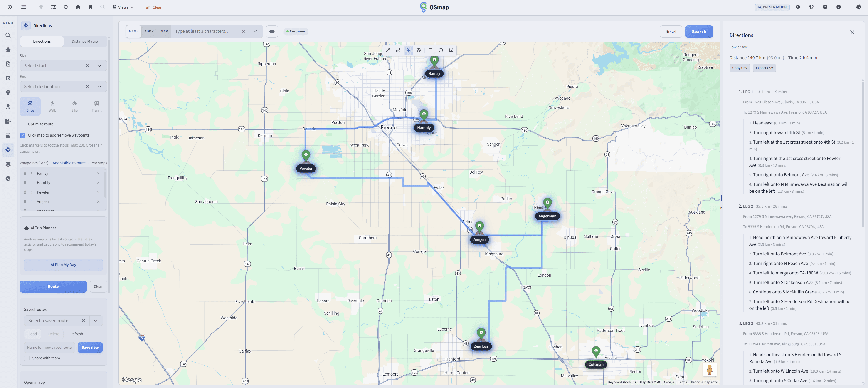
Task: Expand the Select a saved route dropdown
Action: (x=95, y=321)
